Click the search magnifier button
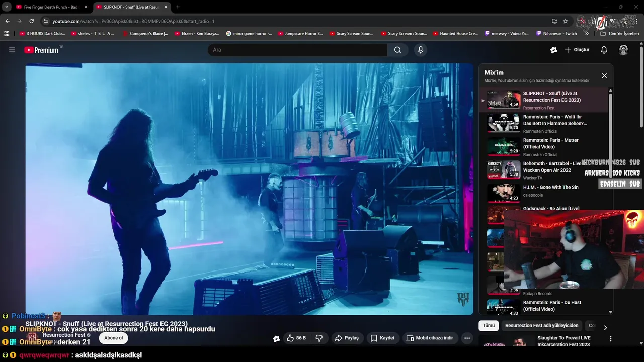The height and width of the screenshot is (362, 644). (398, 50)
